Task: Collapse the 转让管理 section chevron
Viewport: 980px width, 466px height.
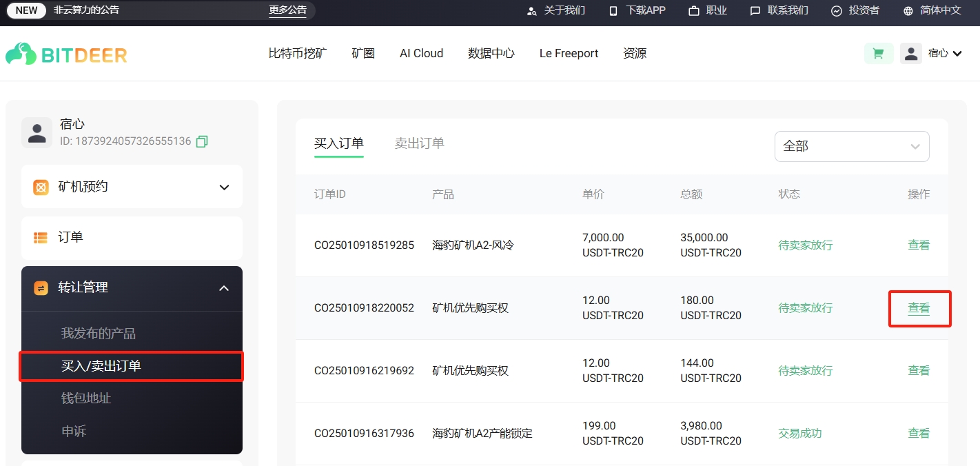Action: click(x=224, y=287)
